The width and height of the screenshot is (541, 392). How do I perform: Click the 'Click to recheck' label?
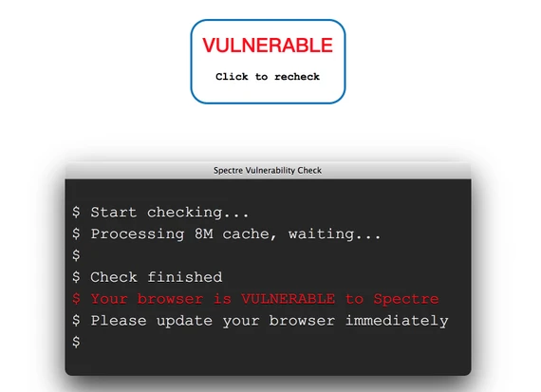click(268, 77)
